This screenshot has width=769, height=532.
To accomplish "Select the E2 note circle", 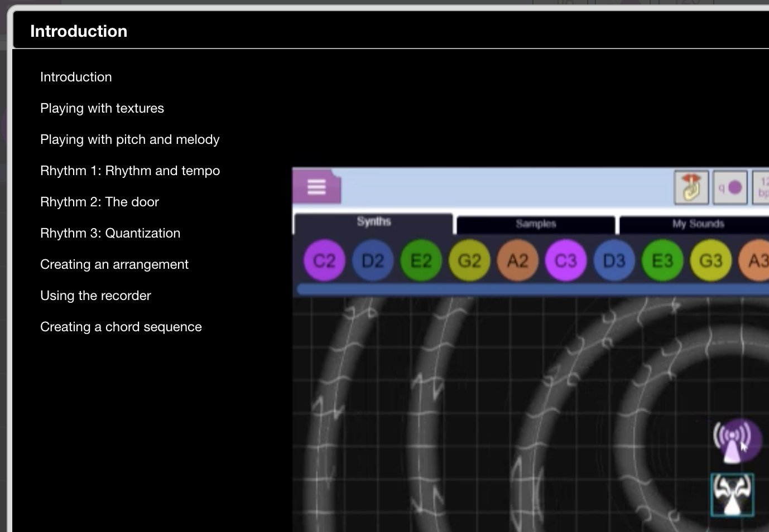I will point(421,260).
